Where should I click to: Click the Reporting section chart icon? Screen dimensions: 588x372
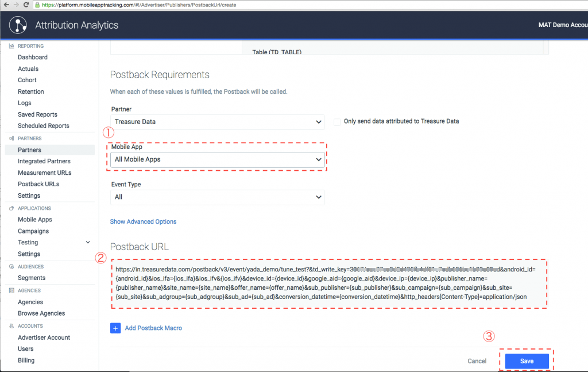(x=11, y=46)
